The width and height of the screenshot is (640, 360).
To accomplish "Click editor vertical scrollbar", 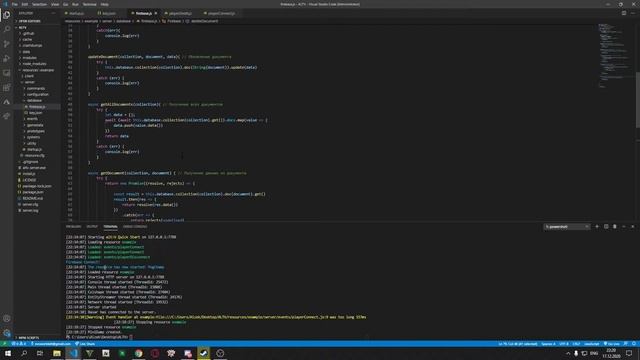I will pyautogui.click(x=637, y=100).
